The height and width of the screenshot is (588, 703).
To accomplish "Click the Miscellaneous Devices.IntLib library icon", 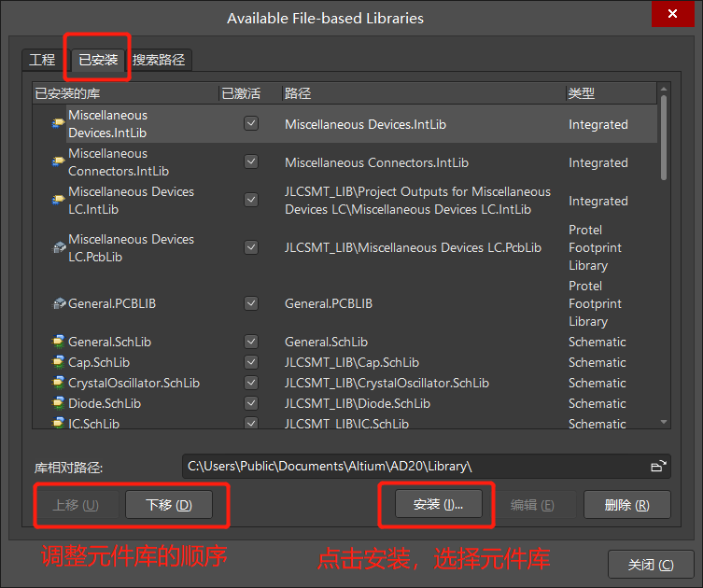I will [x=58, y=124].
